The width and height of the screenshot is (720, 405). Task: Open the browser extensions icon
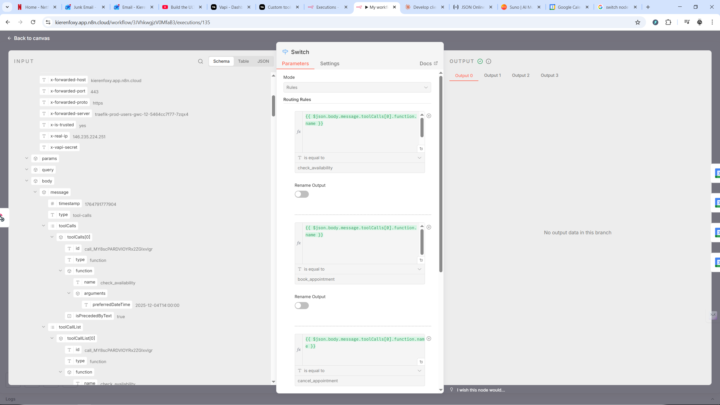tap(668, 22)
